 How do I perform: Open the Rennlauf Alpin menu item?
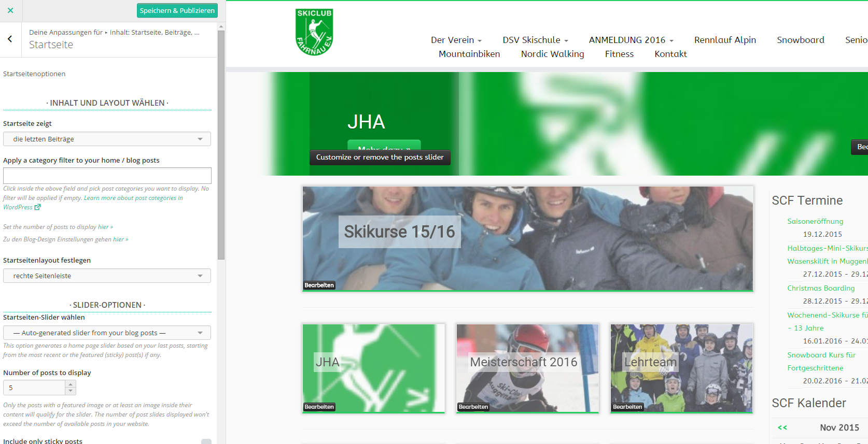(725, 40)
